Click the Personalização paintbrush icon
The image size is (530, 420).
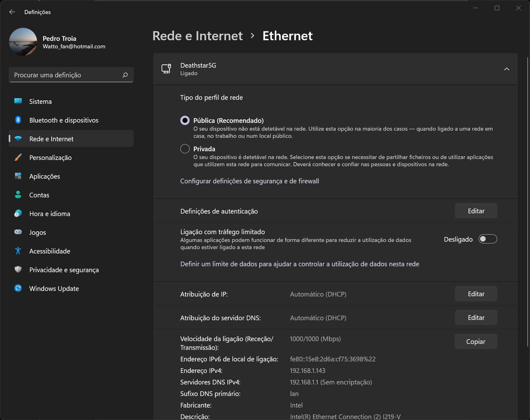(18, 157)
